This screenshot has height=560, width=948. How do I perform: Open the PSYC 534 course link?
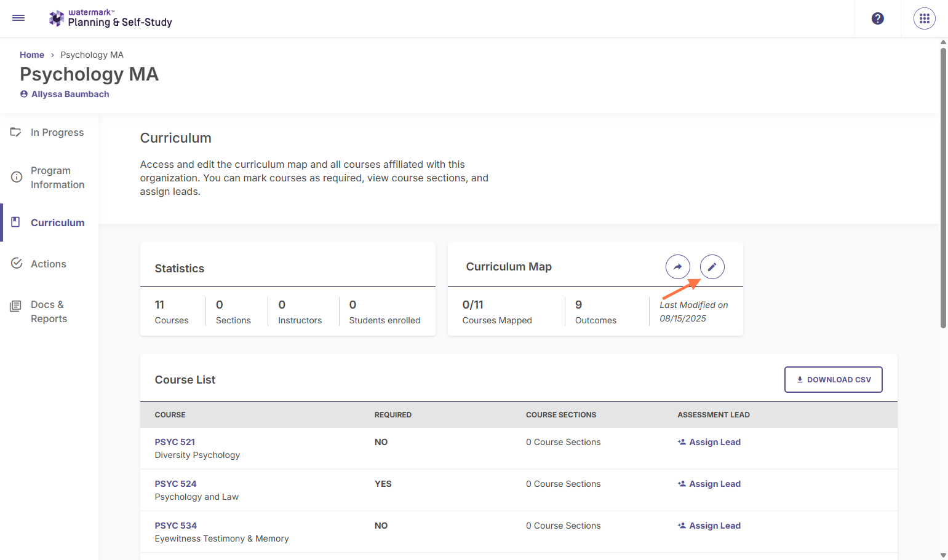pyautogui.click(x=176, y=526)
